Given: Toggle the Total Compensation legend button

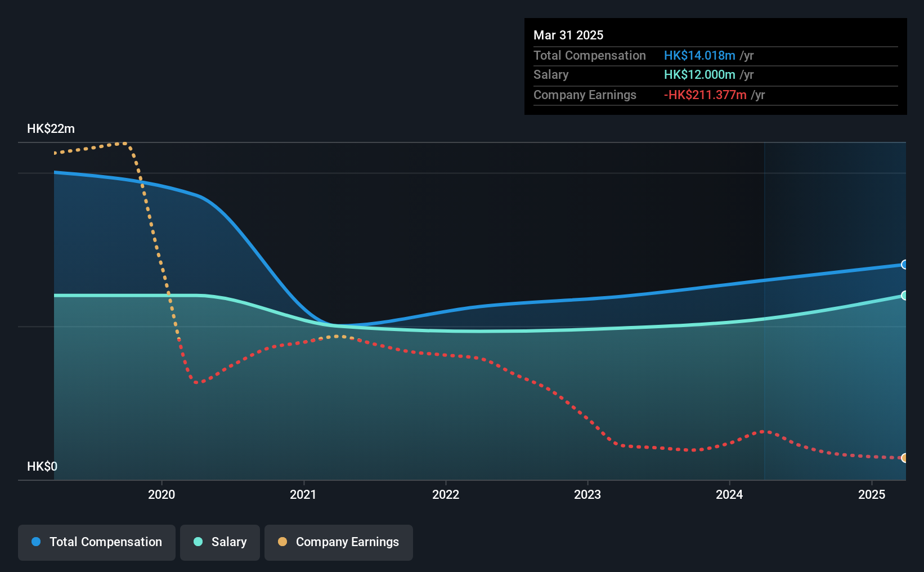Looking at the screenshot, I should (97, 542).
